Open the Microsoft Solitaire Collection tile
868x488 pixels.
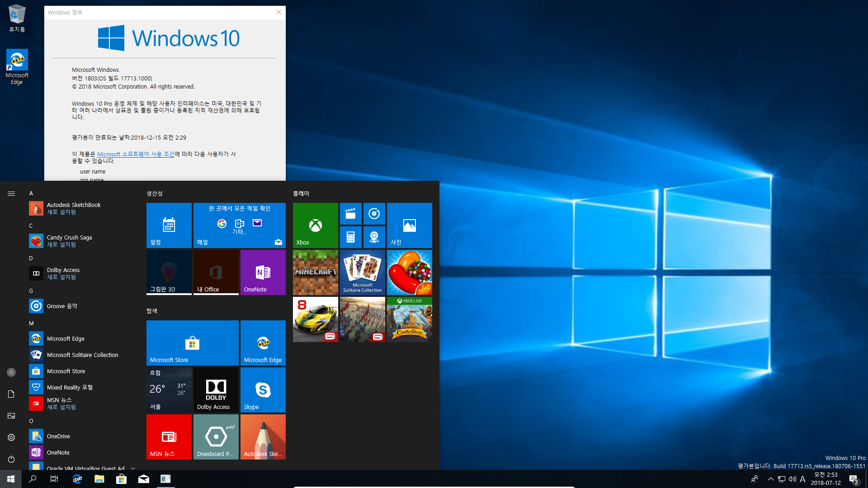click(363, 272)
